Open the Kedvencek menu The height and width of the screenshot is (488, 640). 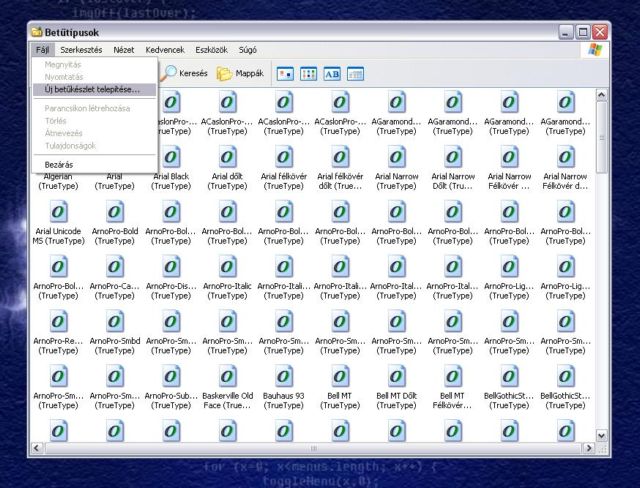pyautogui.click(x=164, y=49)
